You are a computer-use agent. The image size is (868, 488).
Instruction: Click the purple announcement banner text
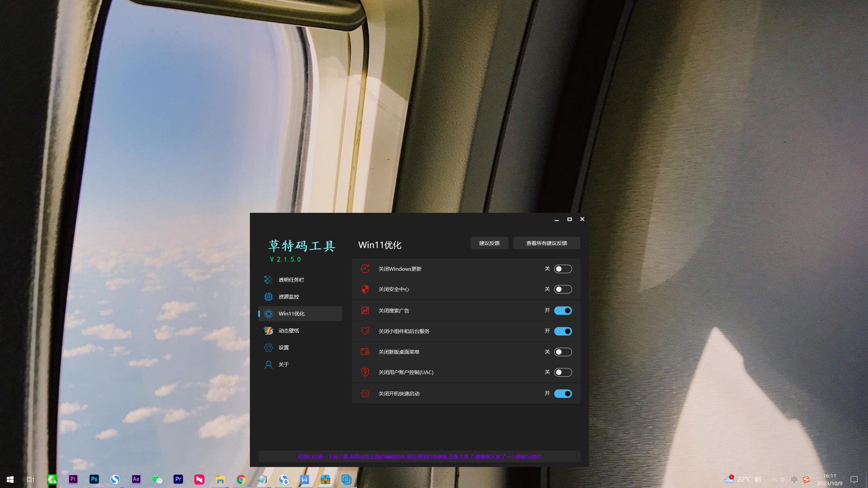pyautogui.click(x=419, y=456)
